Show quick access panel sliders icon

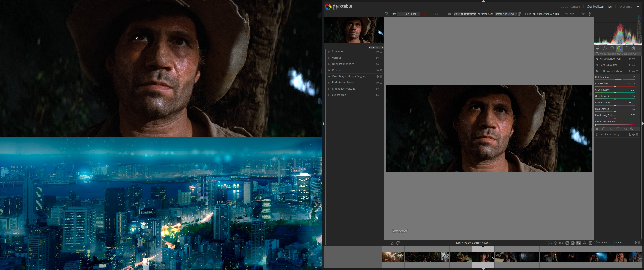597,48
